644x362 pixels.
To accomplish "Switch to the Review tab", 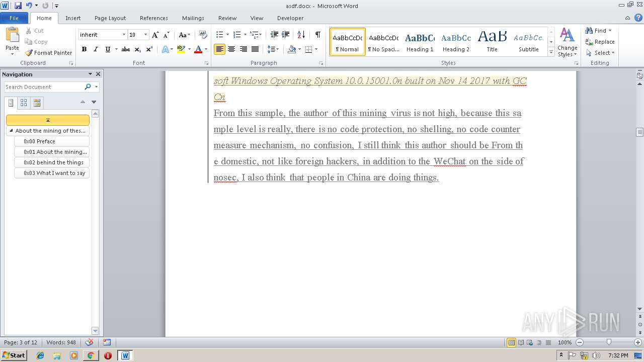I will point(227,18).
